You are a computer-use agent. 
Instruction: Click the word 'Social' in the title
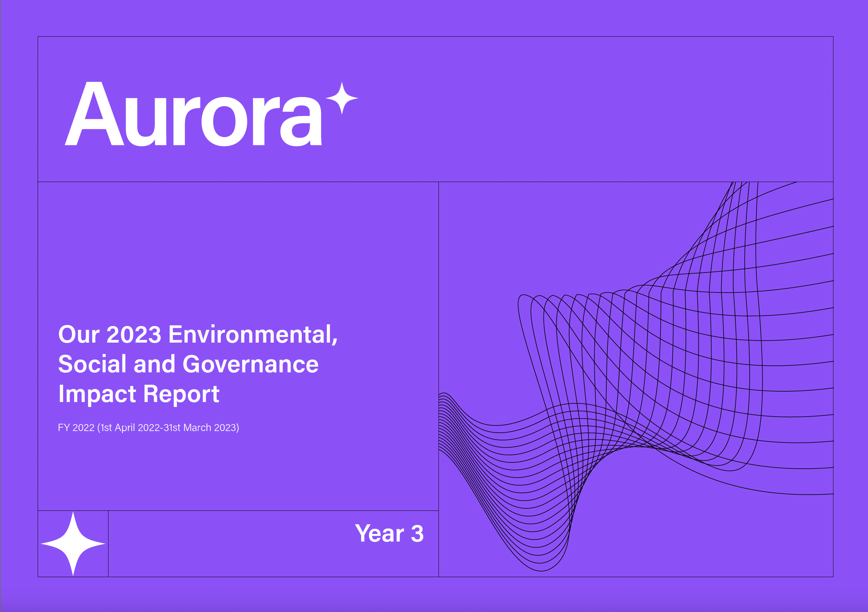tap(92, 364)
